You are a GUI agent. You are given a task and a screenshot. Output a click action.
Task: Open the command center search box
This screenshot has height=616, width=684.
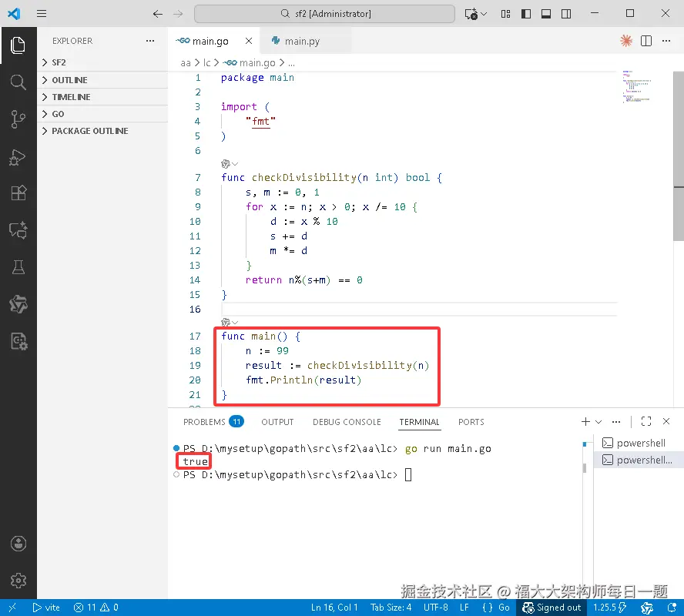pyautogui.click(x=324, y=14)
